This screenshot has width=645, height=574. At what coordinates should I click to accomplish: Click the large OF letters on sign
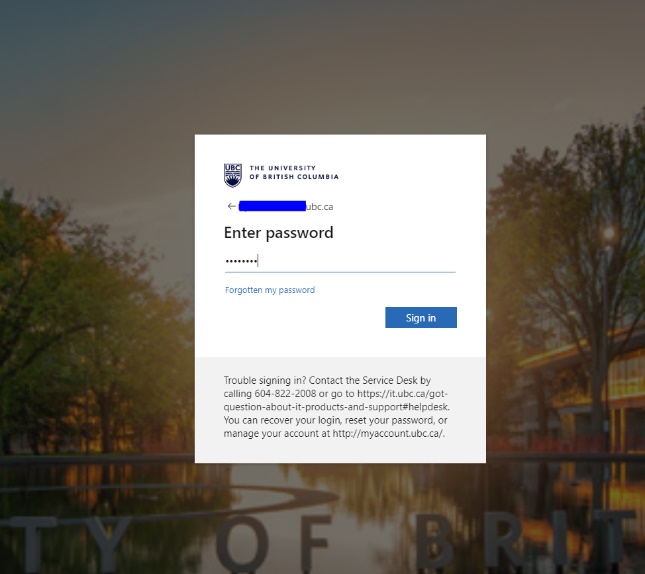tap(274, 540)
